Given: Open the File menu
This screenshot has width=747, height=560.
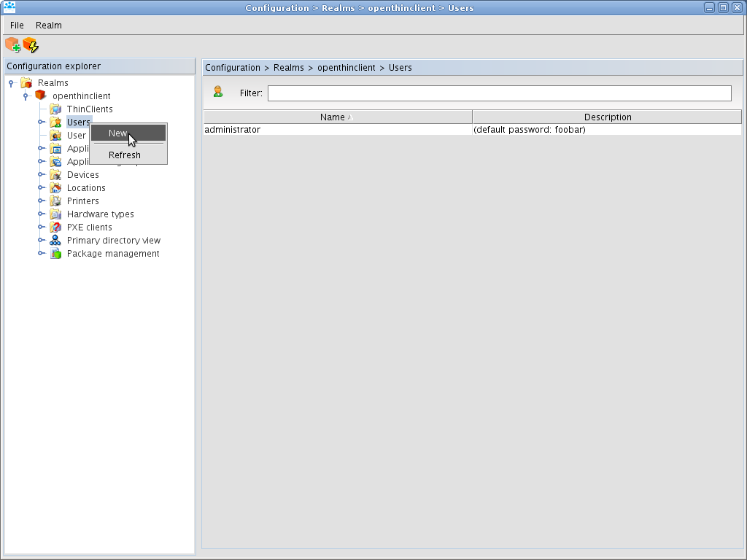Looking at the screenshot, I should [17, 26].
